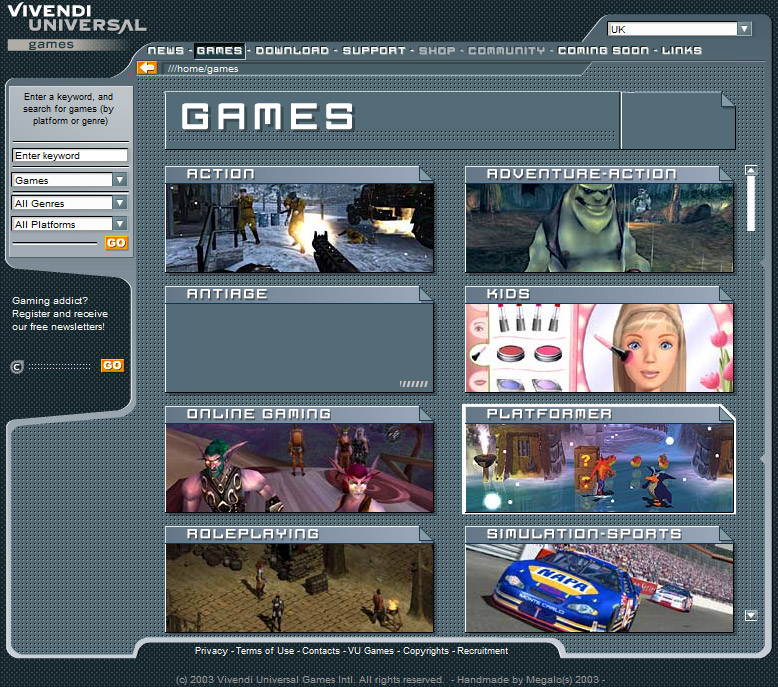
Task: Go to the Download menu section
Action: coord(291,51)
